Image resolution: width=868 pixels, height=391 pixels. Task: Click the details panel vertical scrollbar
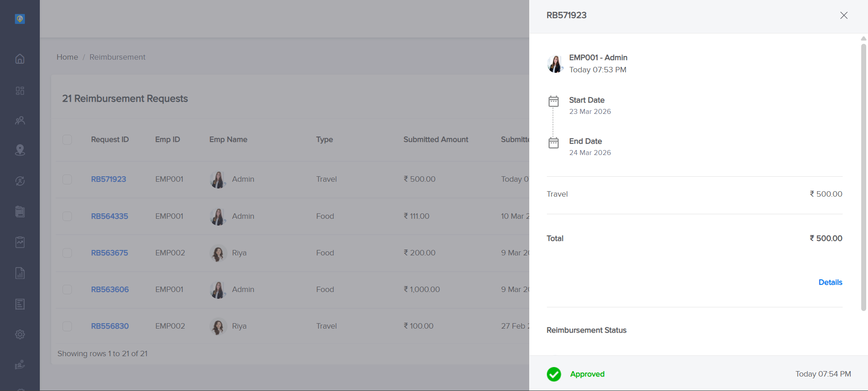pos(863,176)
